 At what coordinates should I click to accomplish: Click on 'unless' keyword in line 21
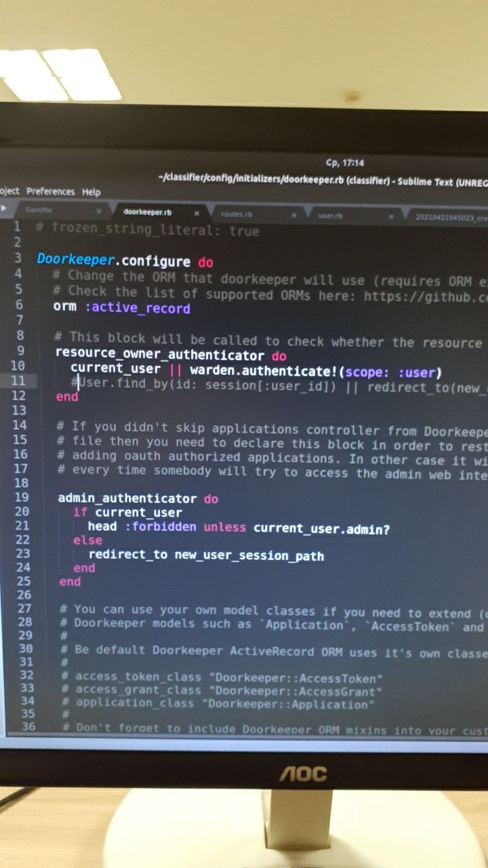[x=225, y=528]
